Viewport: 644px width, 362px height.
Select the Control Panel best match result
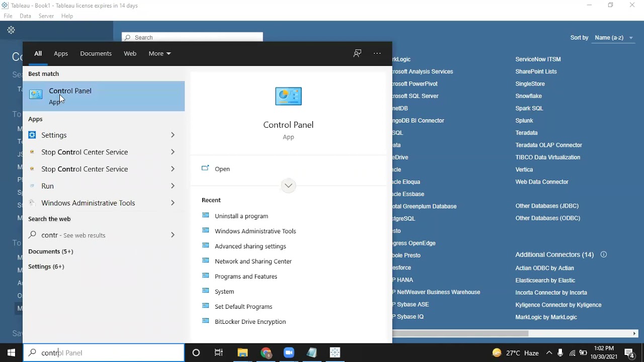click(104, 96)
